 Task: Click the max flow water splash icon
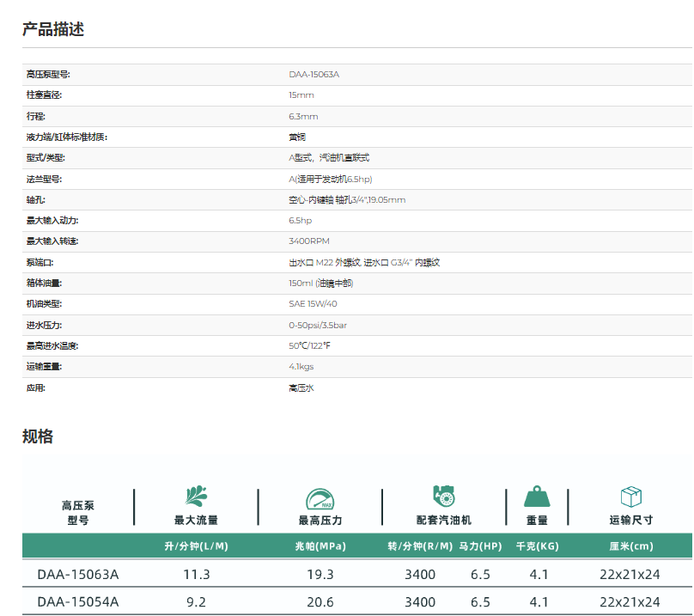point(196,497)
